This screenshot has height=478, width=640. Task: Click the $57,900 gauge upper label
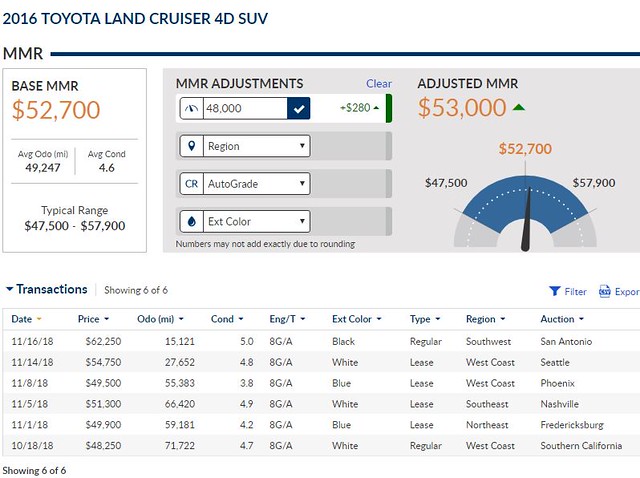594,182
